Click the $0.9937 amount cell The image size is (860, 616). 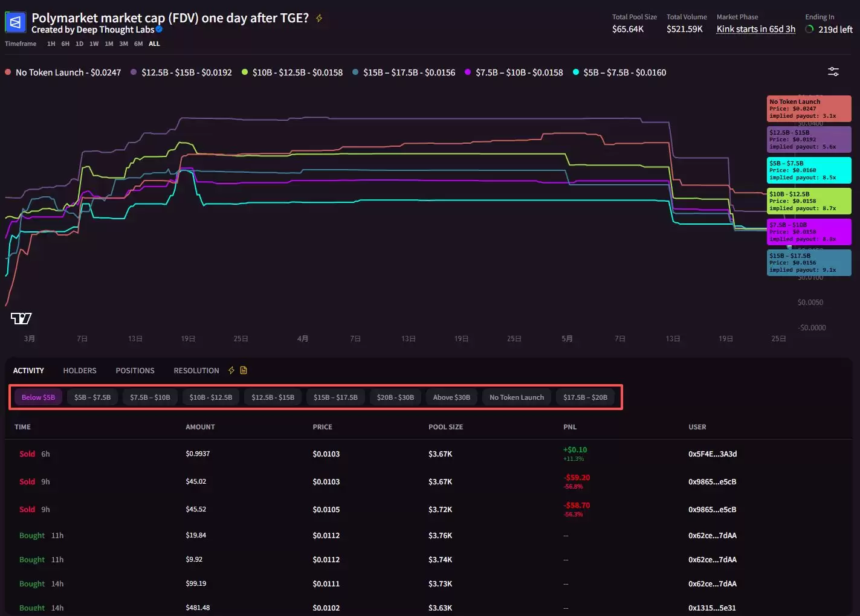click(198, 454)
